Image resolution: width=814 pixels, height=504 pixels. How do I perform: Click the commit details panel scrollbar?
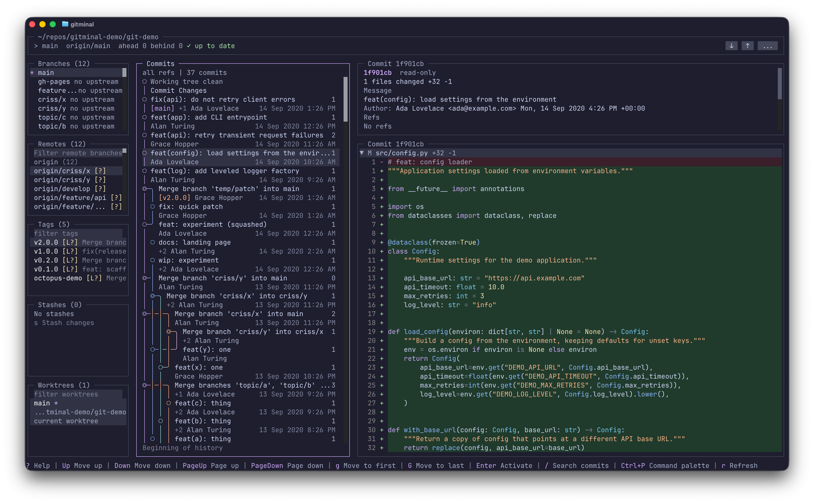pyautogui.click(x=779, y=83)
